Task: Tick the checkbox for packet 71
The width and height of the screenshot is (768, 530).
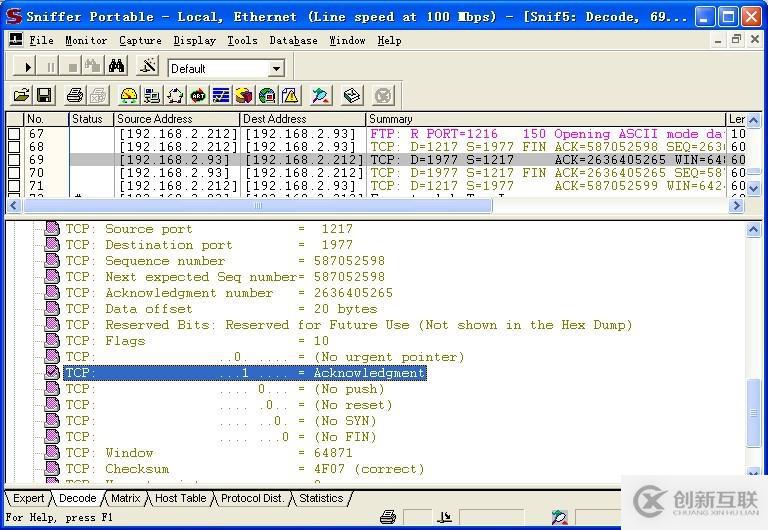Action: (14, 186)
